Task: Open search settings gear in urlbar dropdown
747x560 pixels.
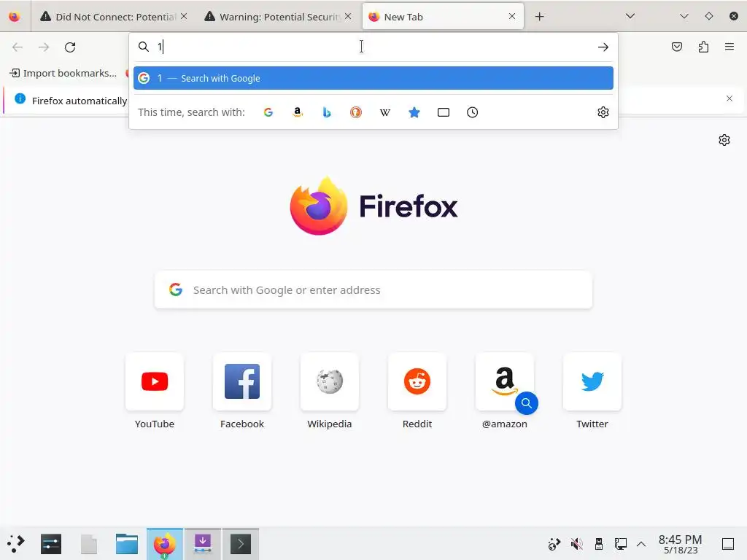Action: (x=603, y=112)
